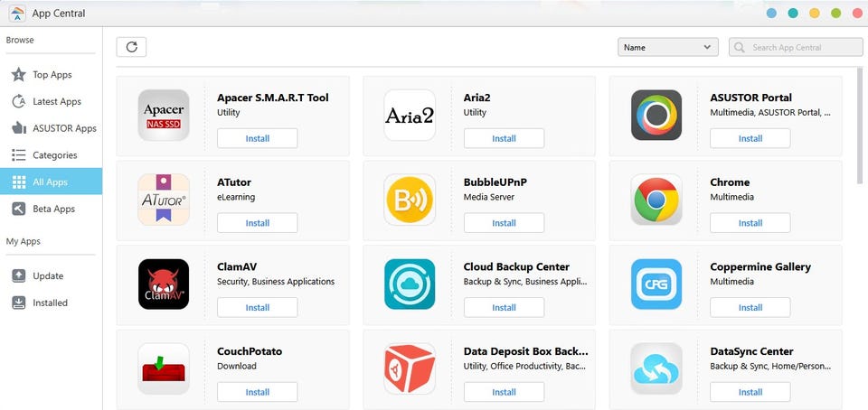Select the BubbleUPnP app icon
The image size is (868, 410).
[410, 200]
